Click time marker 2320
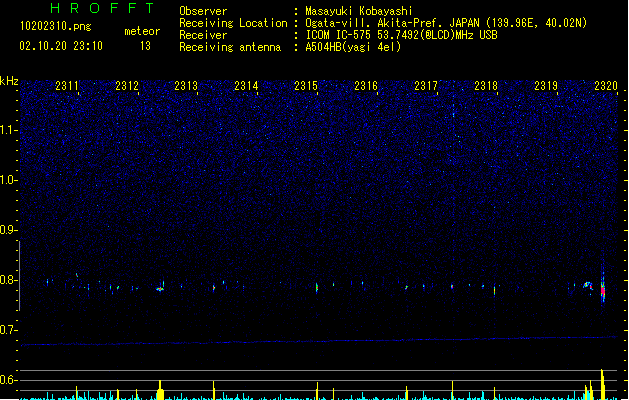The height and width of the screenshot is (400, 629). pos(606,86)
